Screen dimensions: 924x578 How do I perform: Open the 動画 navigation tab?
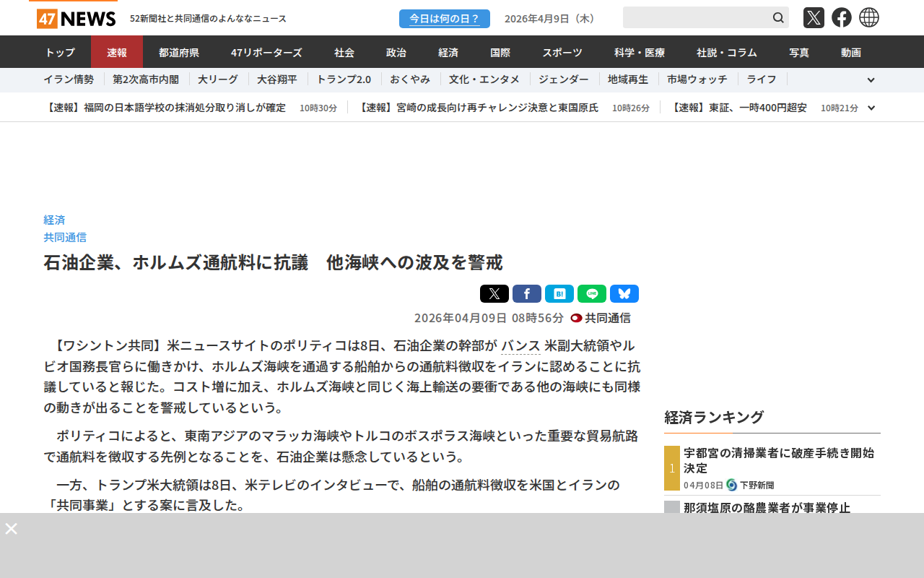pyautogui.click(x=851, y=52)
